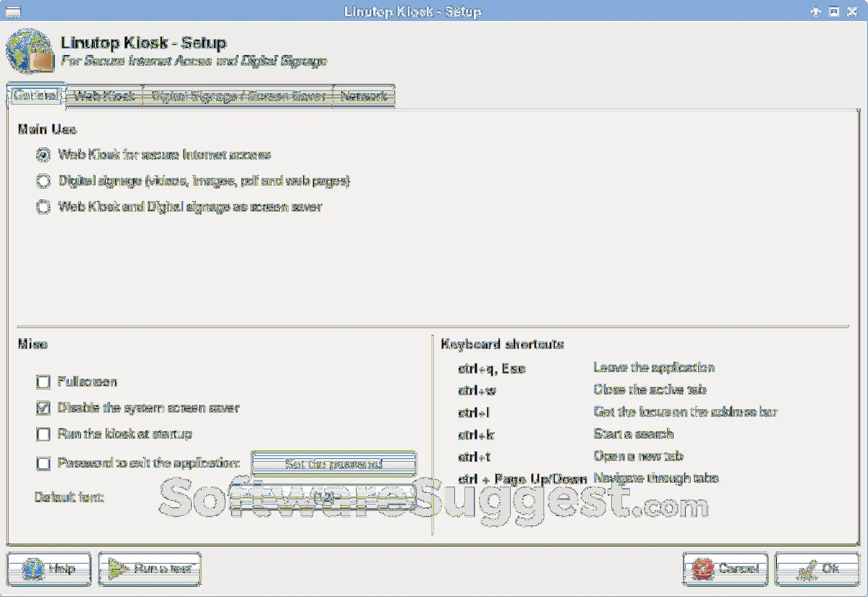The height and width of the screenshot is (597, 868).
Task: Switch to the Web Kiosk tab
Action: [105, 96]
